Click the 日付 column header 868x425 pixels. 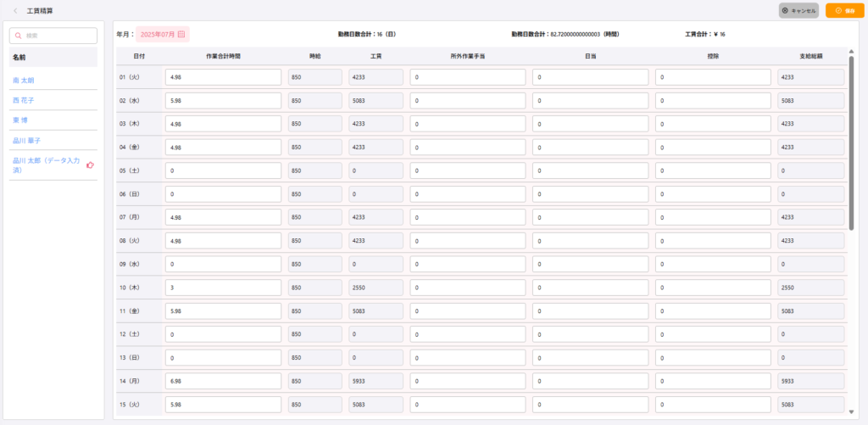coord(140,57)
